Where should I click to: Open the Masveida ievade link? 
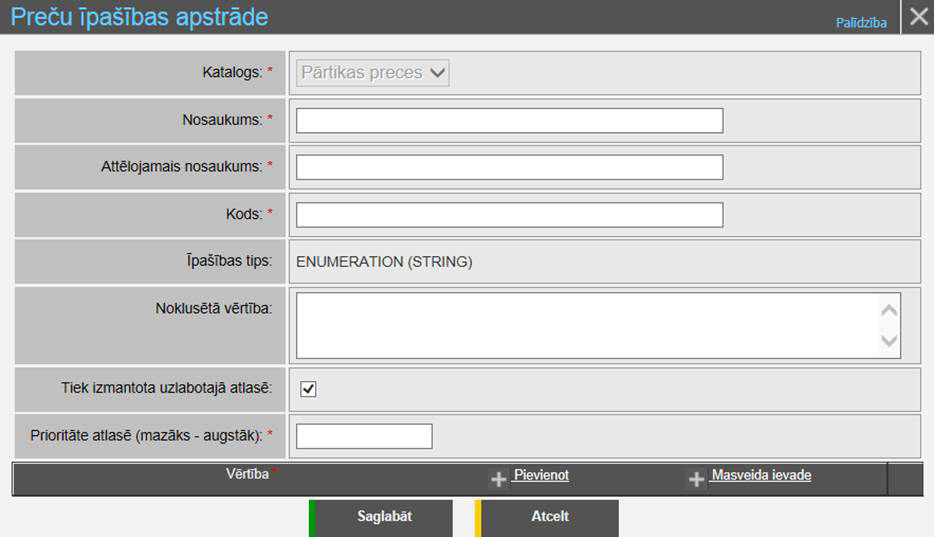tap(760, 476)
